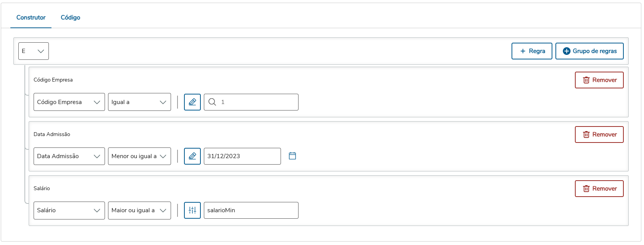
Task: Click the salarioMin value input field
Action: pos(251,210)
